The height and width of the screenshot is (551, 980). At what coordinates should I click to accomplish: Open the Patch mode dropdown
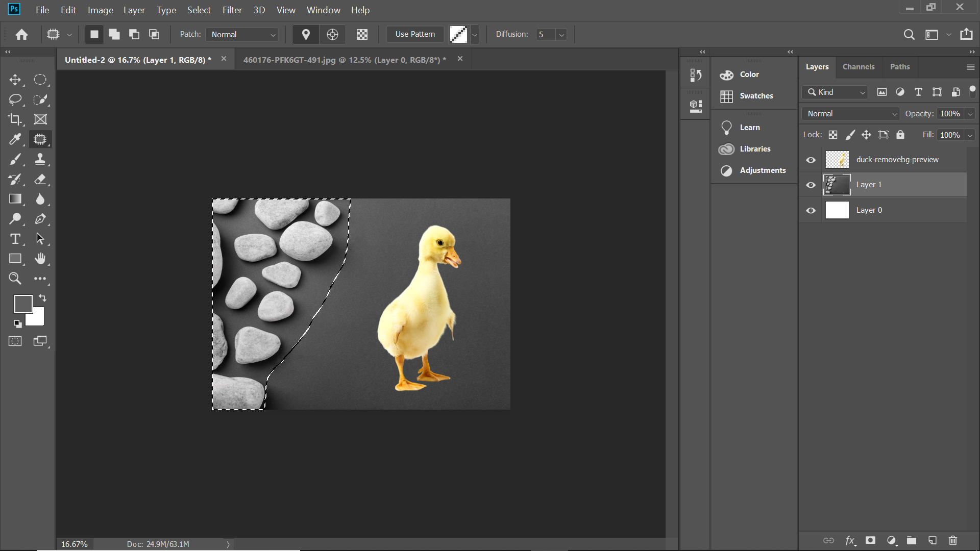click(x=243, y=35)
